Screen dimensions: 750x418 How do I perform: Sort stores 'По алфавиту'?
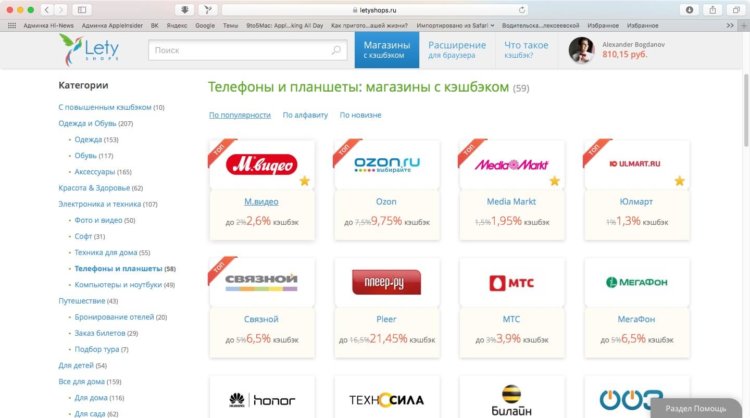[305, 115]
